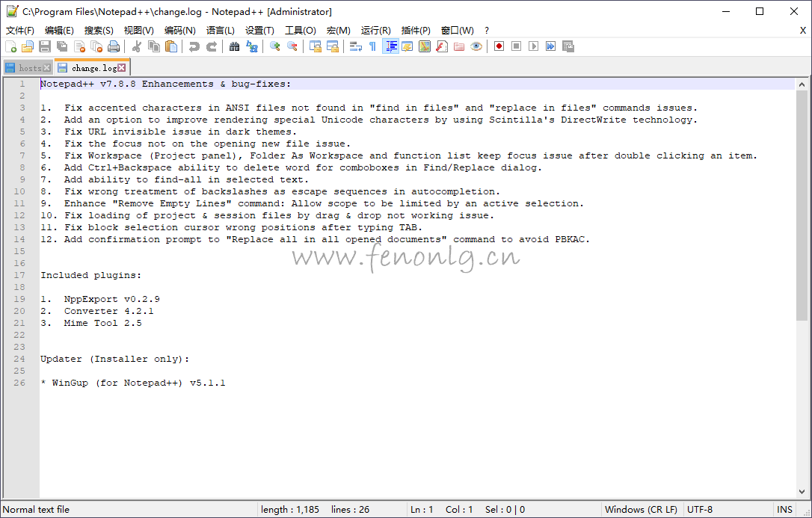Image resolution: width=812 pixels, height=518 pixels.
Task: Open the 宏(M) menu
Action: click(x=339, y=31)
